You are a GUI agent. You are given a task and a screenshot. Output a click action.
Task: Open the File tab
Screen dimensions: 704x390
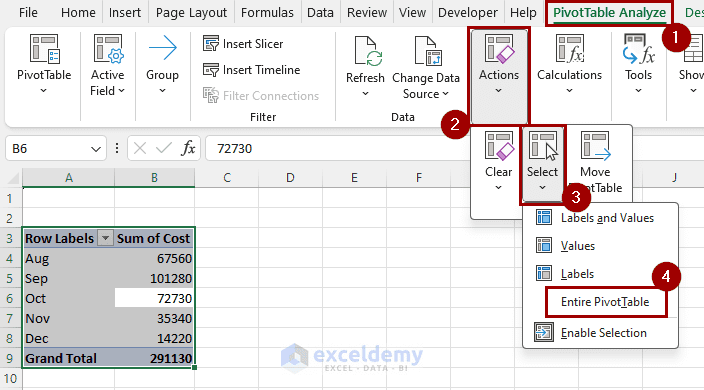[x=28, y=13]
